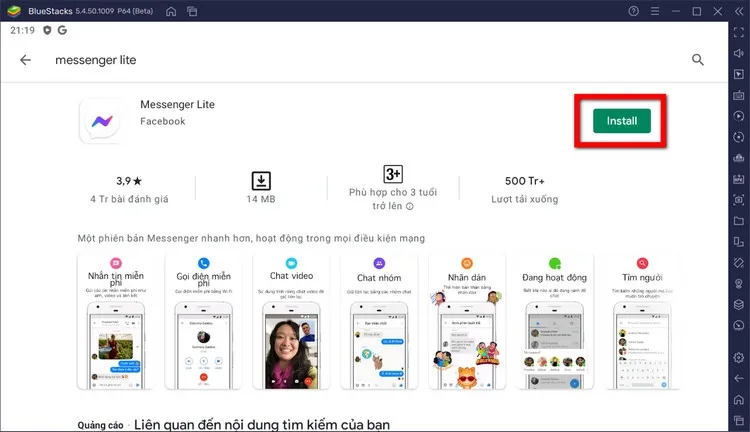The width and height of the screenshot is (750, 432).
Task: Collapse the BlueStacks side toolbar
Action: [739, 11]
